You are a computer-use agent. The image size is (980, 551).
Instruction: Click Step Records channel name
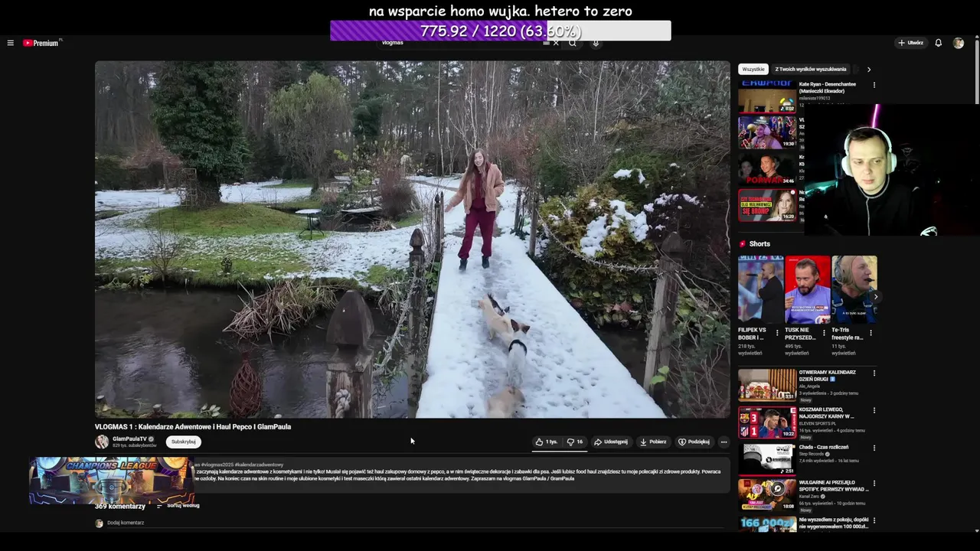point(812,454)
